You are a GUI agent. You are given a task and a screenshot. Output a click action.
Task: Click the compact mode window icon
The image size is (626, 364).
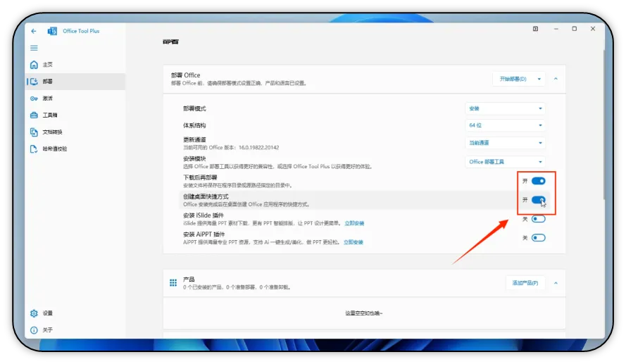pyautogui.click(x=535, y=29)
